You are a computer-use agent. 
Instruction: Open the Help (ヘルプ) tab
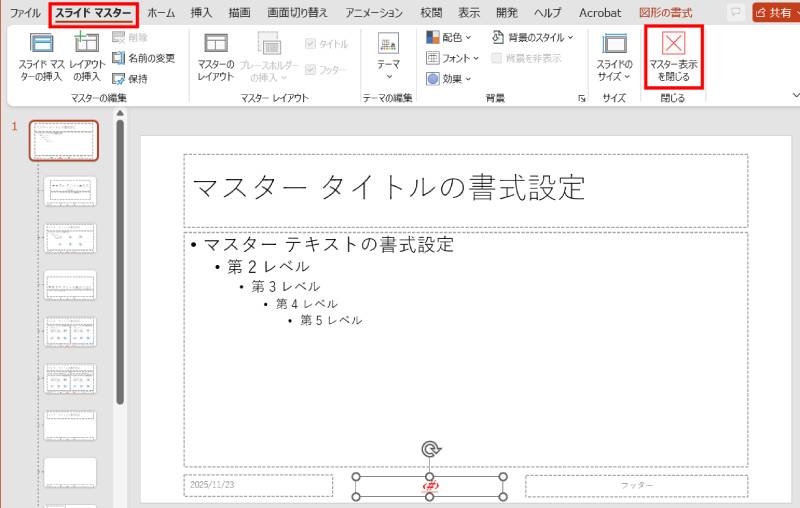click(x=548, y=13)
